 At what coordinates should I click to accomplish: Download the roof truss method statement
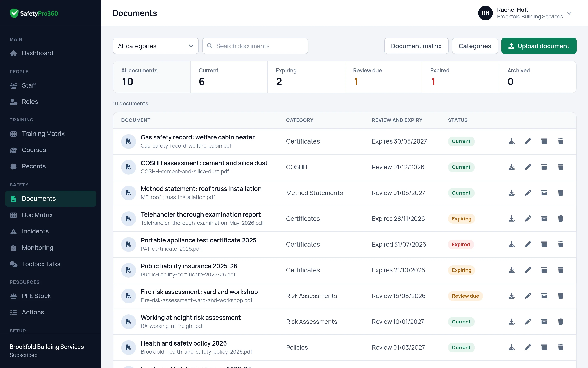coord(511,193)
